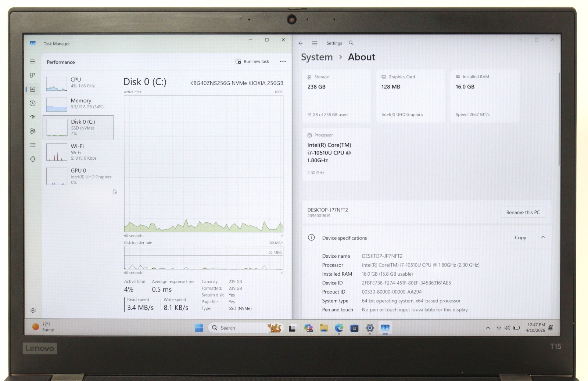Open Details page icon in Task Manager
The width and height of the screenshot is (588, 381).
[x=33, y=145]
